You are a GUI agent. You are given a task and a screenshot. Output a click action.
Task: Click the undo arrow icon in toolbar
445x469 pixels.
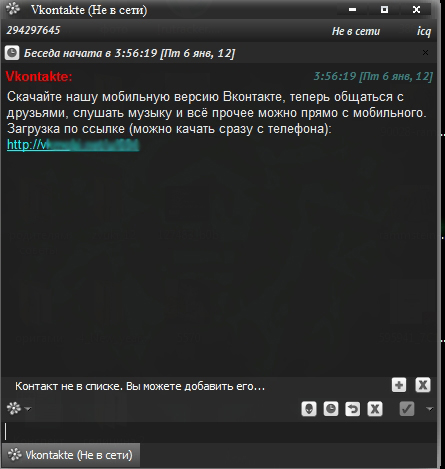point(353,409)
